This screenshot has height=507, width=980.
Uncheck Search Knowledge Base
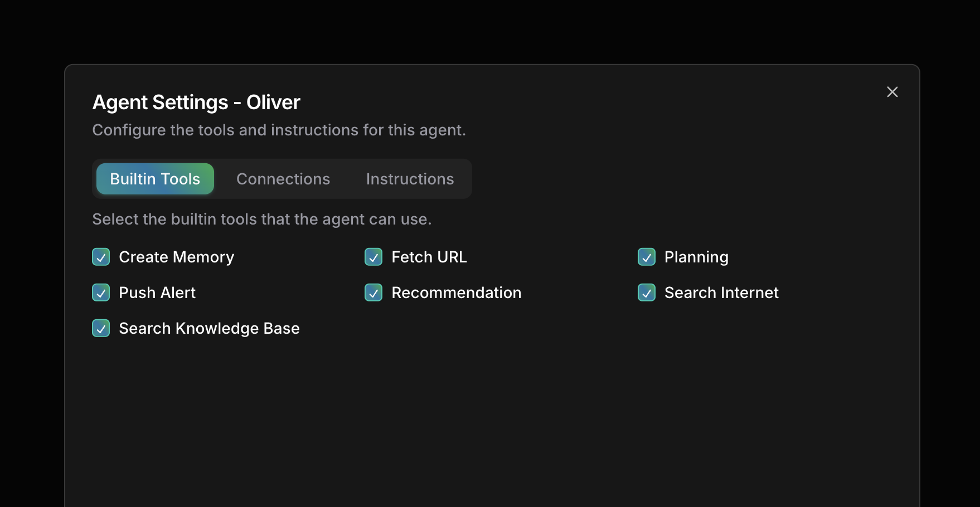[x=101, y=328]
